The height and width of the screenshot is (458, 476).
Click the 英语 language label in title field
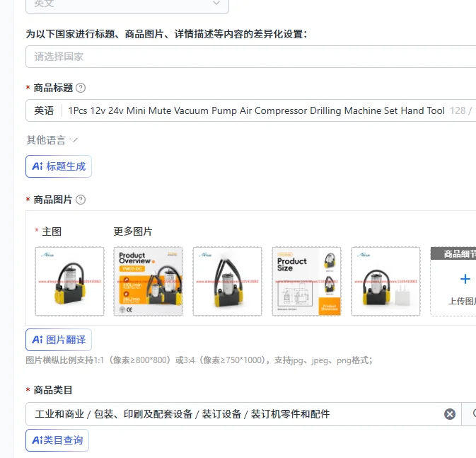point(44,110)
